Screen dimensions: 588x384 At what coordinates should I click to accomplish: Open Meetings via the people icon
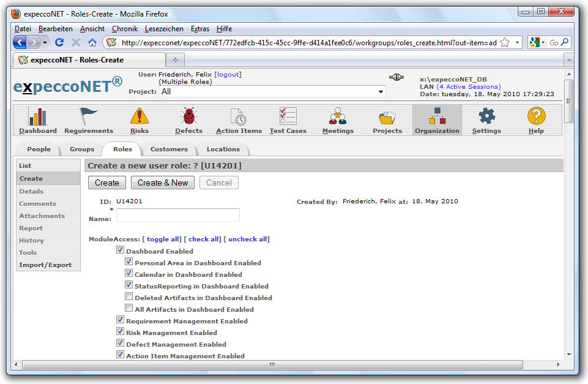click(x=338, y=116)
